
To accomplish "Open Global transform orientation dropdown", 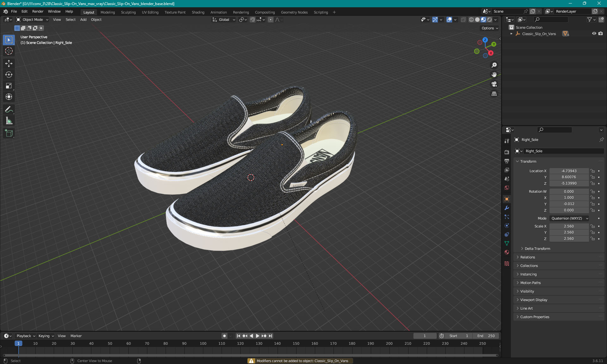I will click(224, 20).
